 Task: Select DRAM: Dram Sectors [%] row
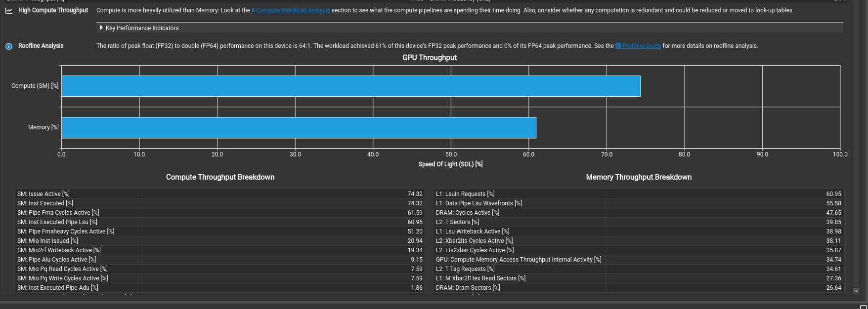639,288
